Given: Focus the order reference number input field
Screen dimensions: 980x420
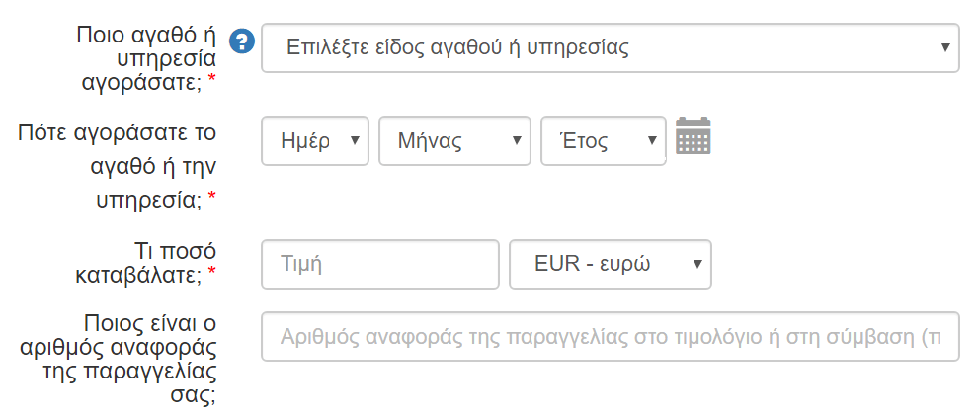Looking at the screenshot, I should point(610,336).
